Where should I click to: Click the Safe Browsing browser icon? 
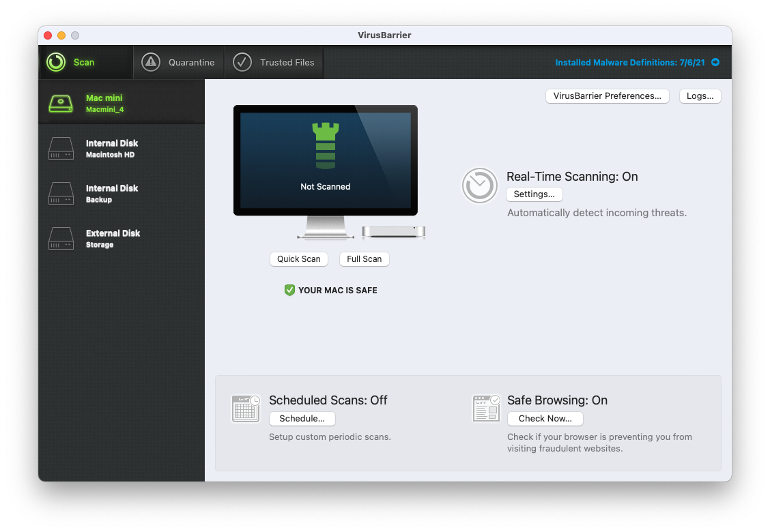[x=486, y=409]
